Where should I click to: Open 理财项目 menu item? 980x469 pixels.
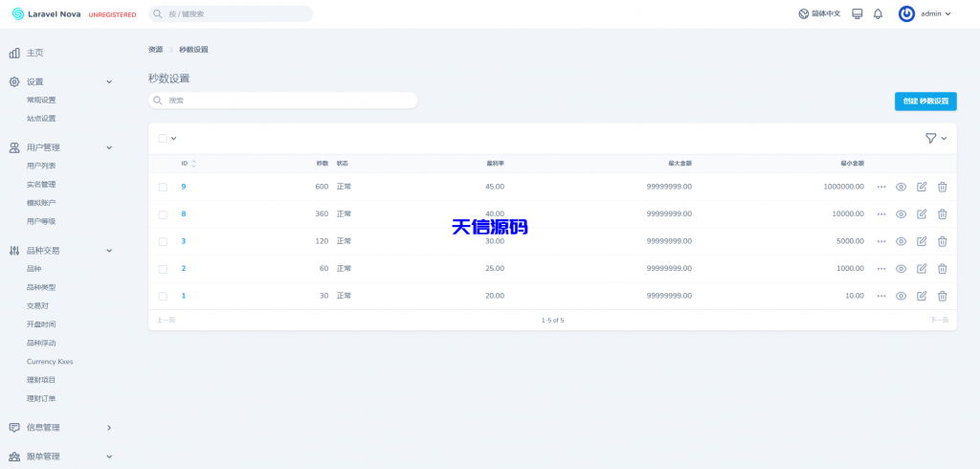pyautogui.click(x=41, y=380)
